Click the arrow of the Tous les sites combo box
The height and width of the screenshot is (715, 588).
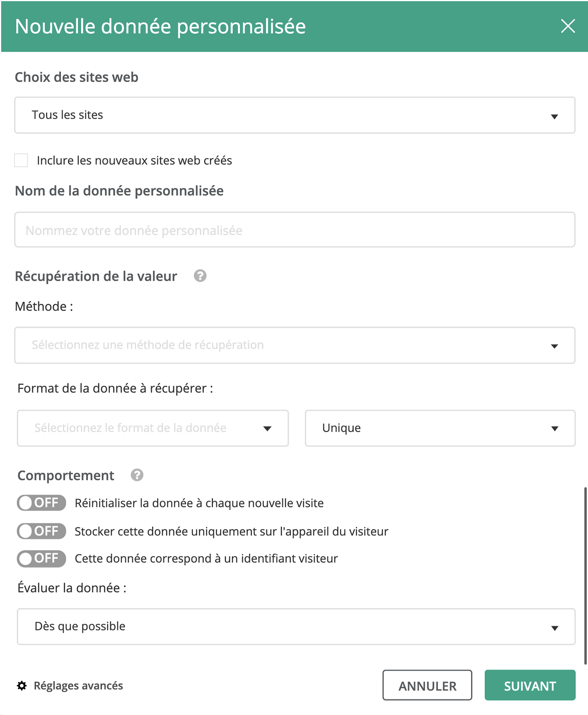[554, 116]
